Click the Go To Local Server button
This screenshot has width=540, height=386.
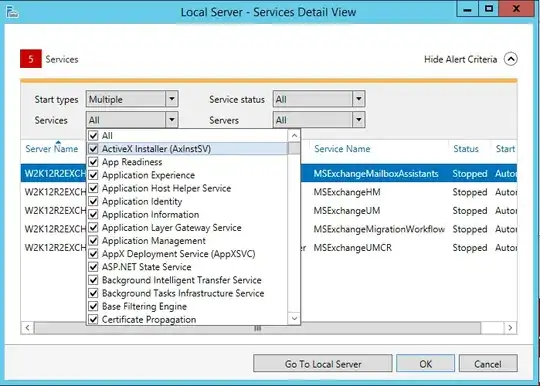(323, 364)
